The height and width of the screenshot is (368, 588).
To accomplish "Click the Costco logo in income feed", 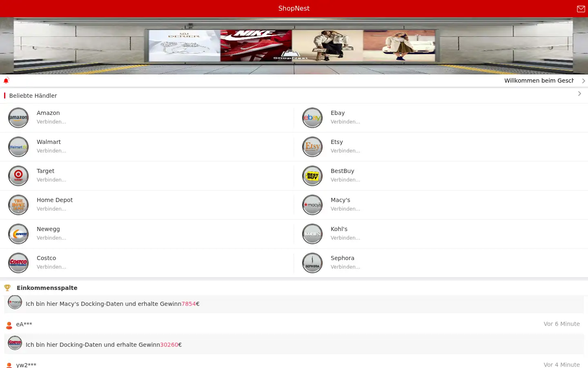I will (x=15, y=343).
